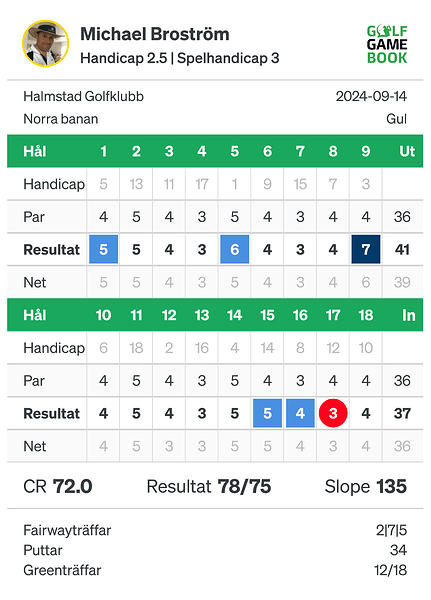Select the red birdie circle on hole 17
This screenshot has height=600, width=431.
pyautogui.click(x=333, y=413)
